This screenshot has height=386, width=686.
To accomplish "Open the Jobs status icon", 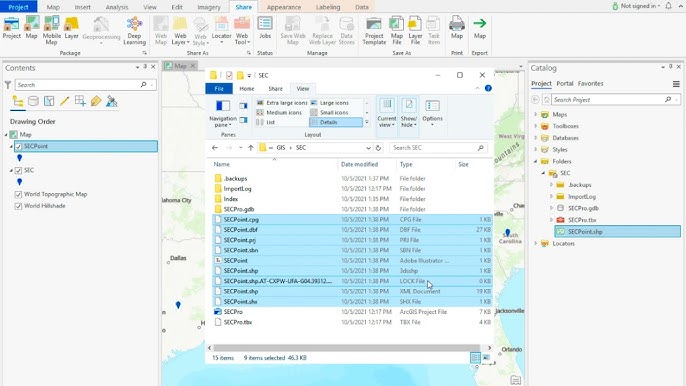I will pyautogui.click(x=265, y=28).
